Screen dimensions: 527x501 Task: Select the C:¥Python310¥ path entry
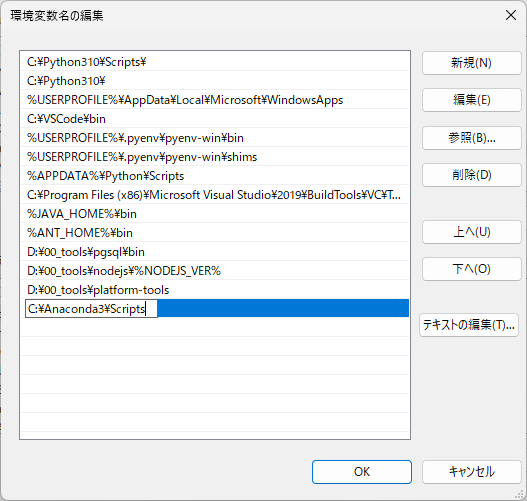click(x=215, y=81)
